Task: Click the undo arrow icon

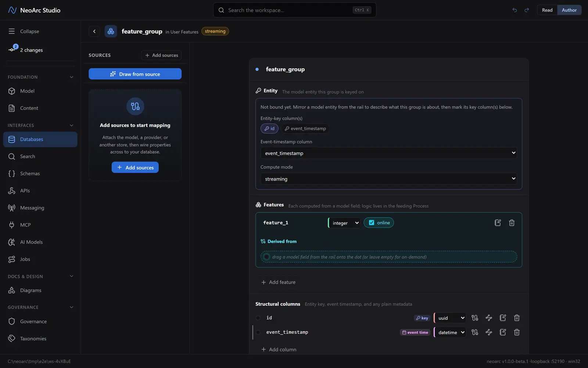Action: point(514,10)
